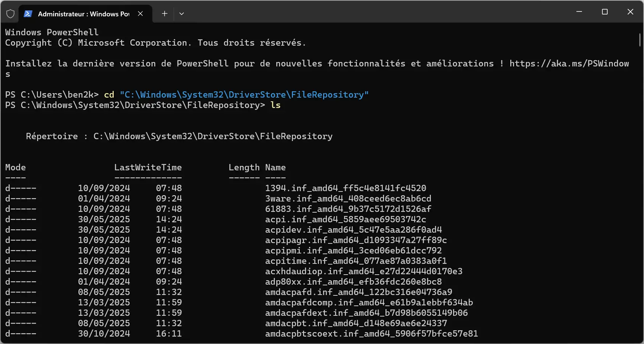Click the 14:24 time on the acpi.inf row

(169, 219)
